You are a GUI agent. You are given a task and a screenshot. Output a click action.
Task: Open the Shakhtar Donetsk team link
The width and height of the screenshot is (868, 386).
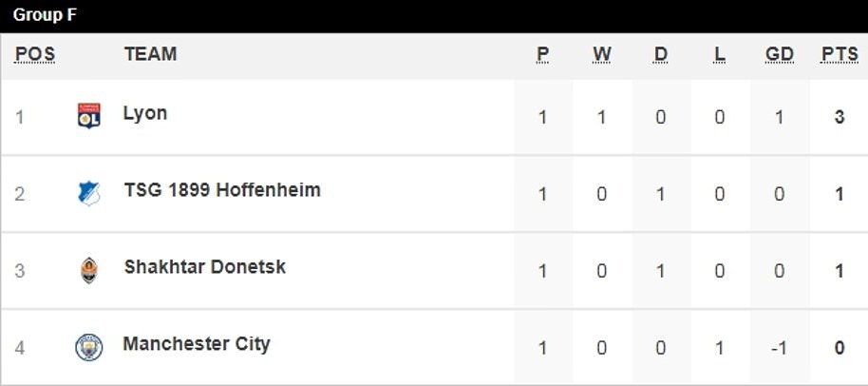point(204,267)
